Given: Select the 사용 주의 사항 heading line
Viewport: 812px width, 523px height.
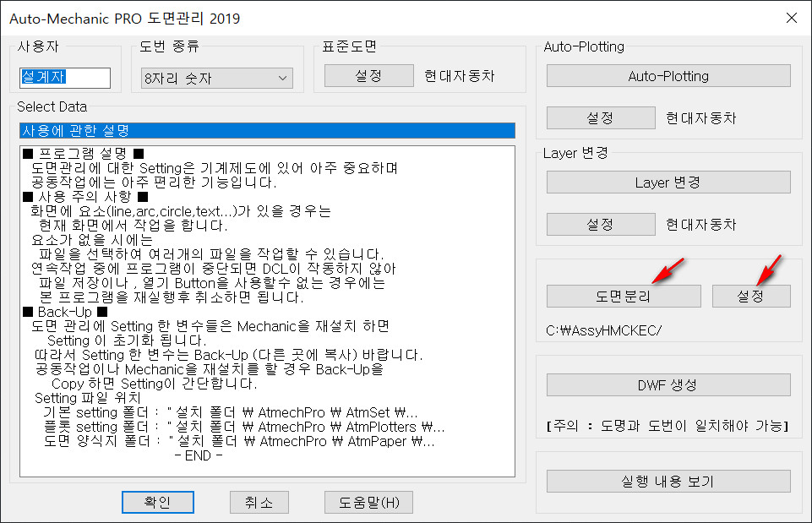Looking at the screenshot, I should coord(84,197).
